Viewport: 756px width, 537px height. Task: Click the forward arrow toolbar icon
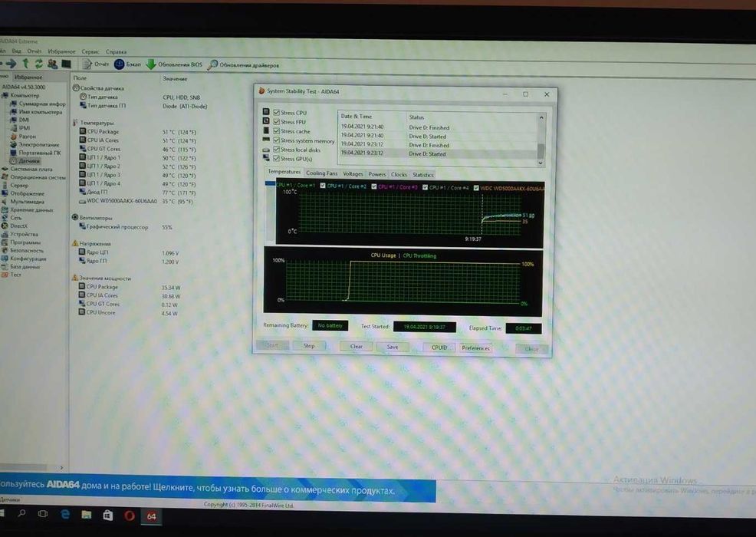11,63
